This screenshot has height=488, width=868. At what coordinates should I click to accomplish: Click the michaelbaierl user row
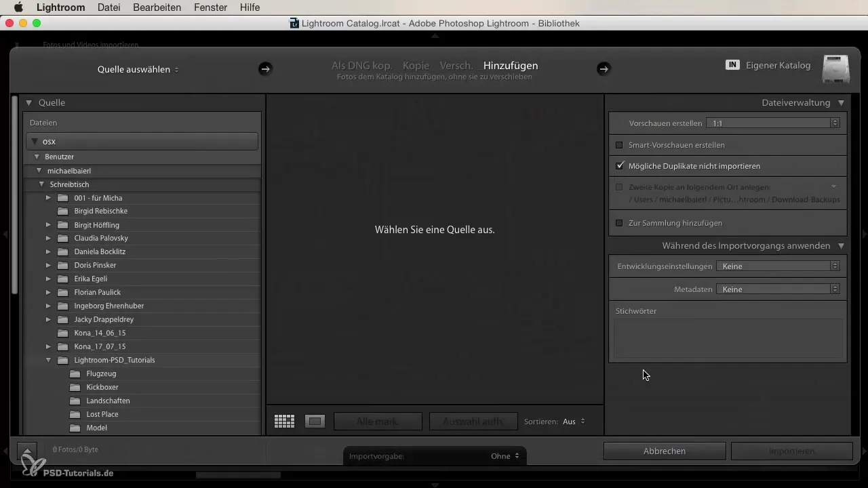(x=142, y=171)
